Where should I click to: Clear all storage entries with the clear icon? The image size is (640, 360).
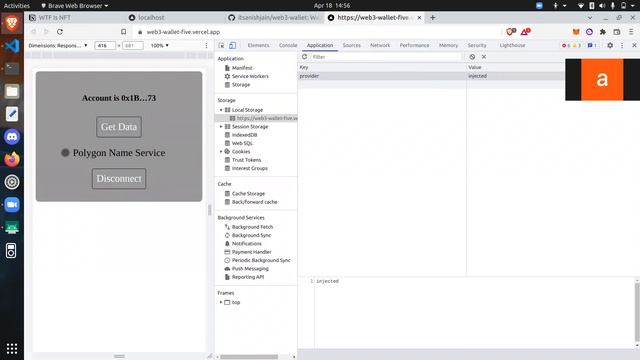click(x=472, y=57)
